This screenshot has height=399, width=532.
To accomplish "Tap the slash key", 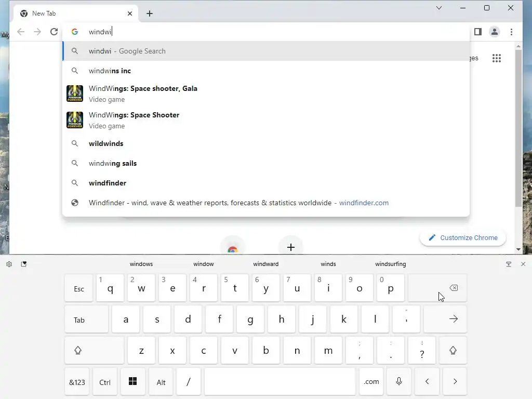I will (x=189, y=382).
